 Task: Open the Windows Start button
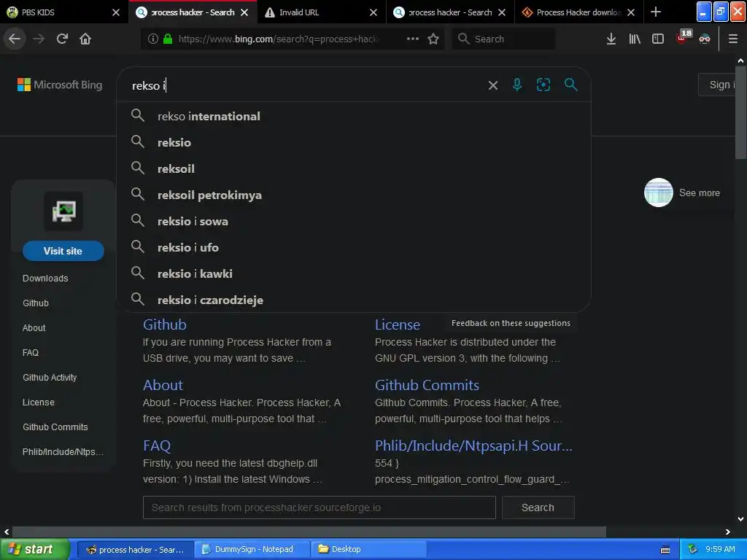(x=34, y=549)
